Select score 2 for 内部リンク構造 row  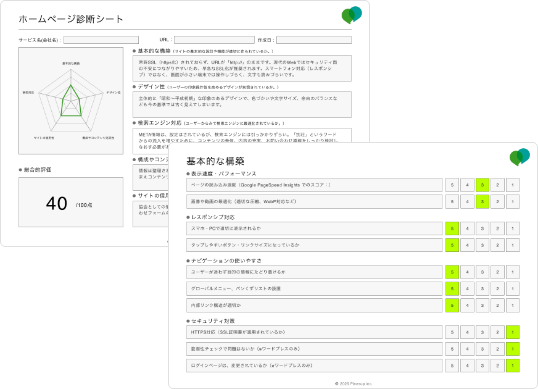[x=498, y=305]
